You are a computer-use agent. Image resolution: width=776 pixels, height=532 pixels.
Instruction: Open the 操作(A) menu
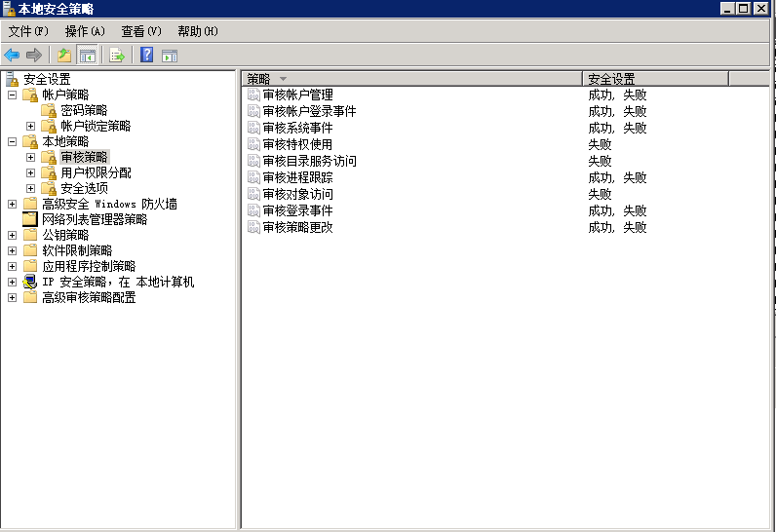point(84,31)
